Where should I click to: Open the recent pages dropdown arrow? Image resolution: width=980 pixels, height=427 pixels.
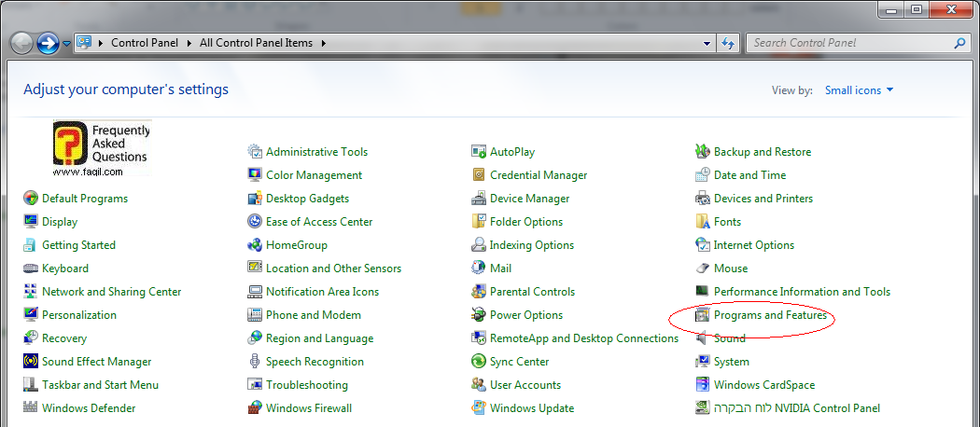(66, 43)
